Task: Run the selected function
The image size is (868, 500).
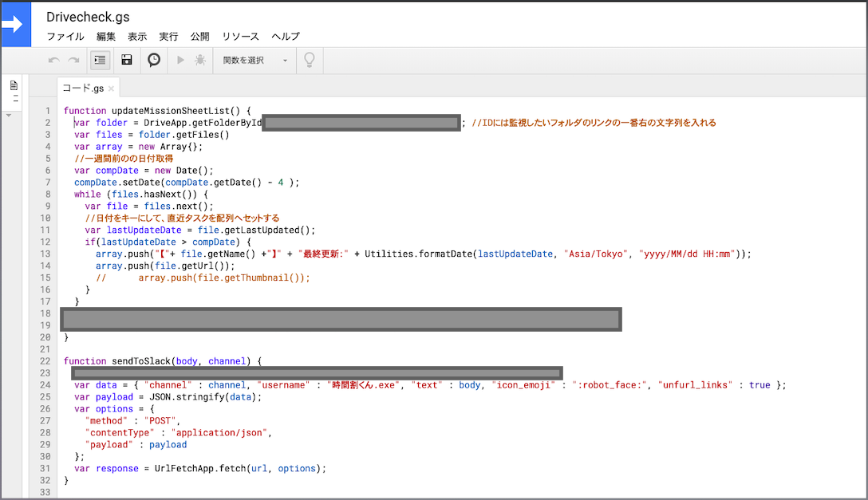Action: [x=180, y=60]
